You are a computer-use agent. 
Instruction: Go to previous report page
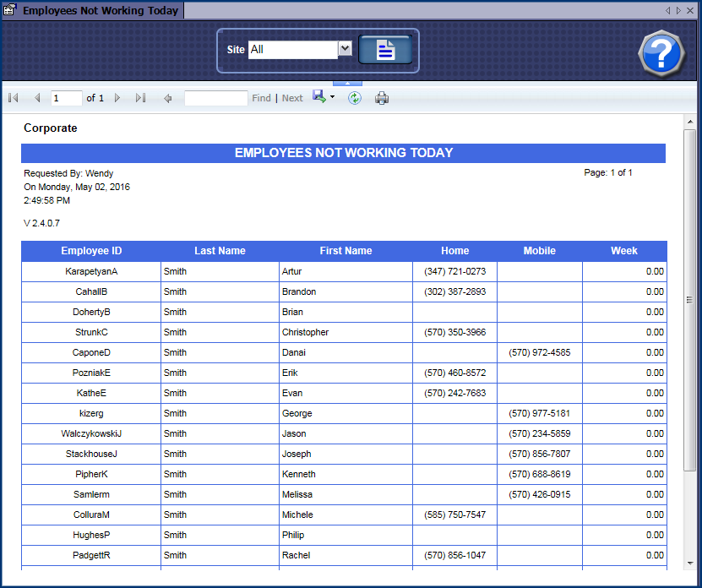point(37,98)
